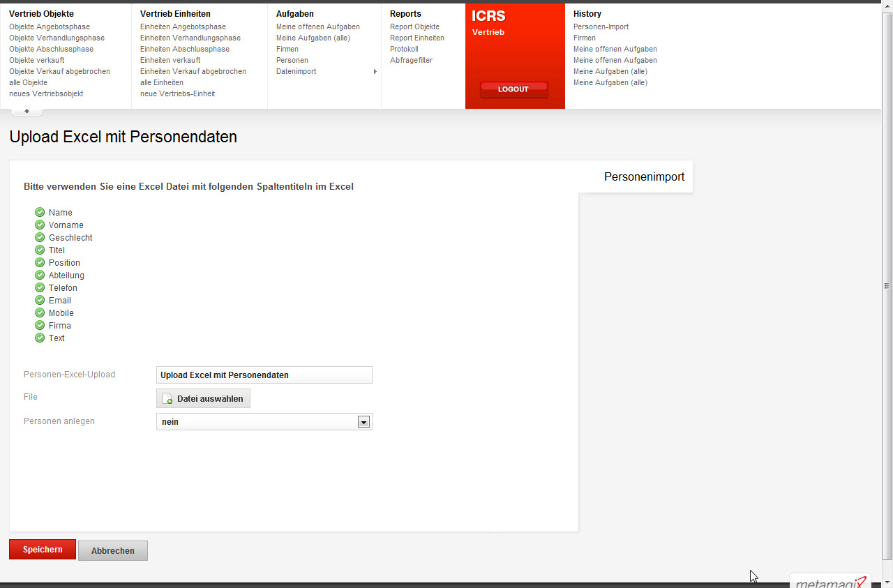
Task: Click the green check icon beside Email
Action: pyautogui.click(x=40, y=300)
